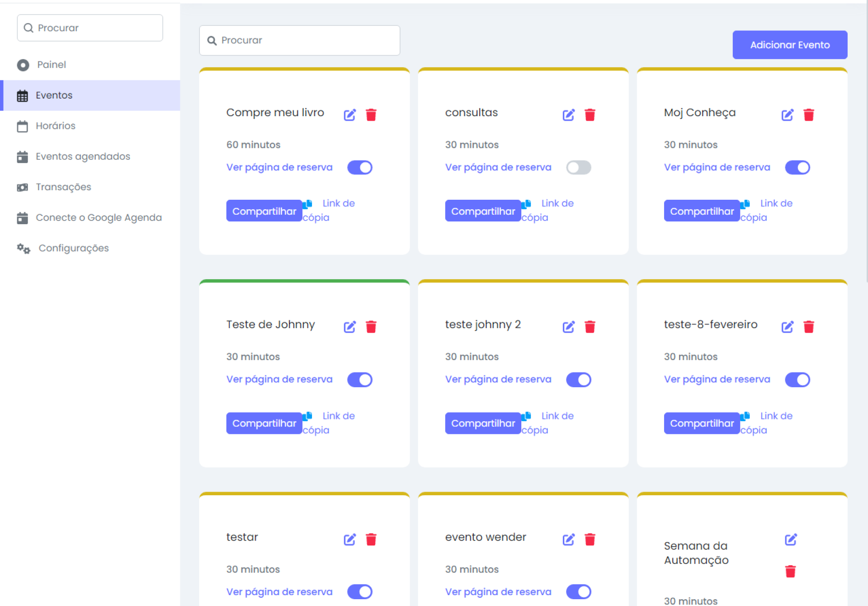Enable the consultas event toggle
868x606 pixels.
(x=578, y=168)
